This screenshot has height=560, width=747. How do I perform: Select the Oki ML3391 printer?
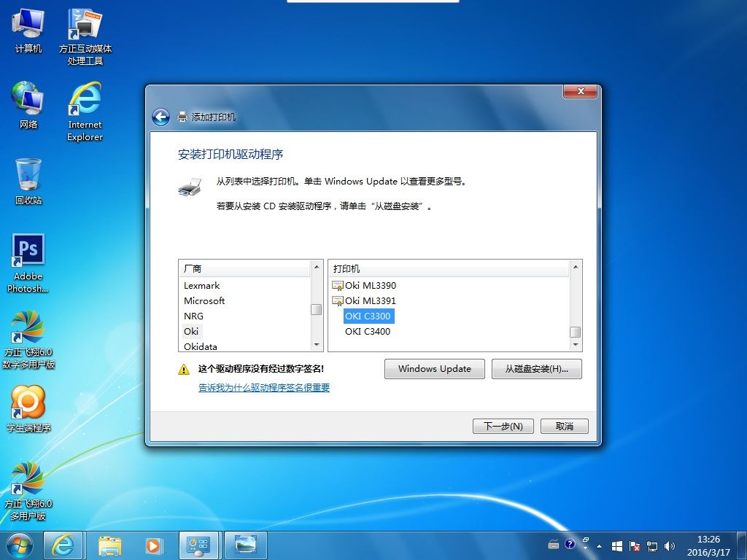[x=365, y=300]
